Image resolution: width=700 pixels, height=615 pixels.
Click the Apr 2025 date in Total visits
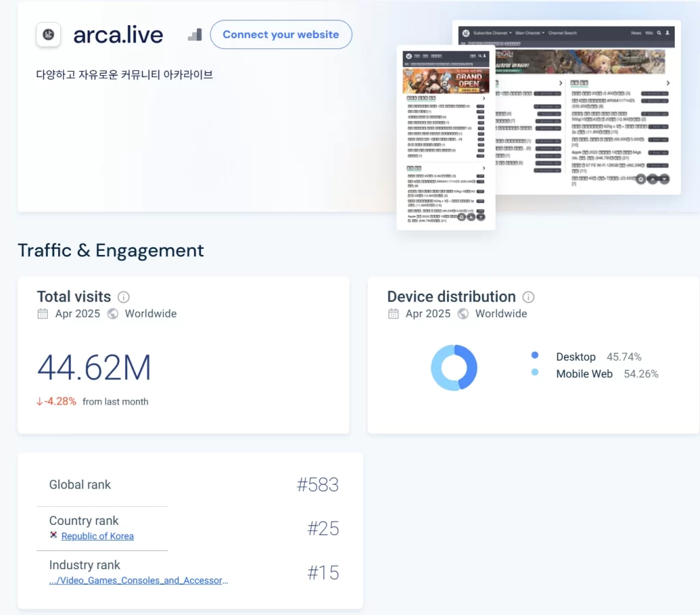[78, 314]
